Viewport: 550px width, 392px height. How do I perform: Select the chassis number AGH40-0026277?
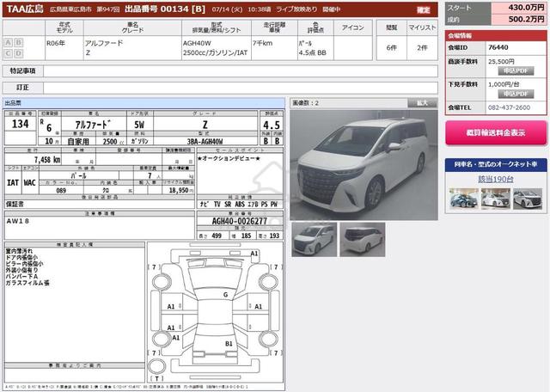click(x=240, y=221)
